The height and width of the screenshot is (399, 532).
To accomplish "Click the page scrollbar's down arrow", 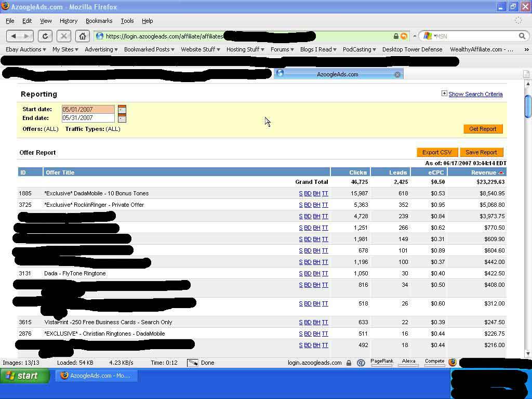I will click(528, 354).
